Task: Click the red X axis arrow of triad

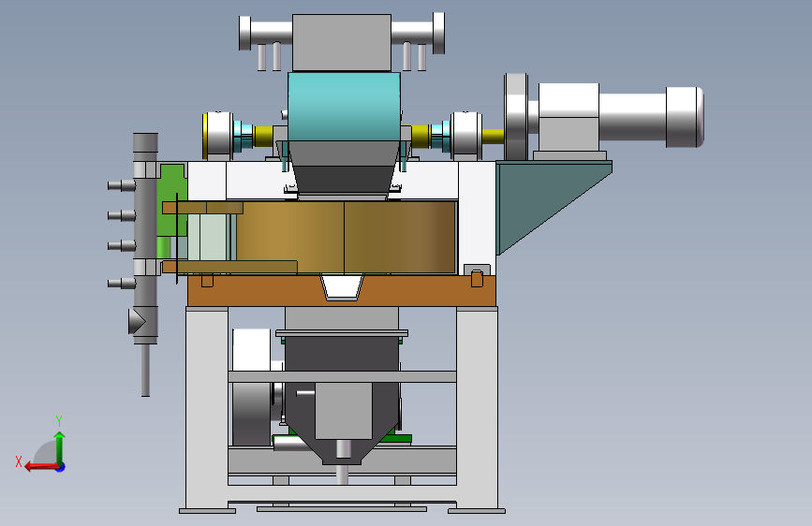Action: (x=40, y=467)
